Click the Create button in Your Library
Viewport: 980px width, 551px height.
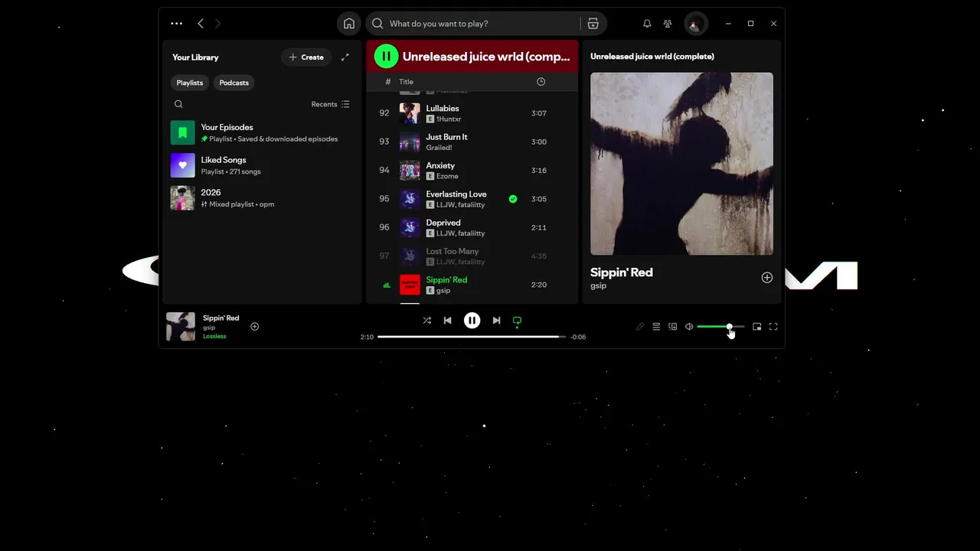click(306, 57)
